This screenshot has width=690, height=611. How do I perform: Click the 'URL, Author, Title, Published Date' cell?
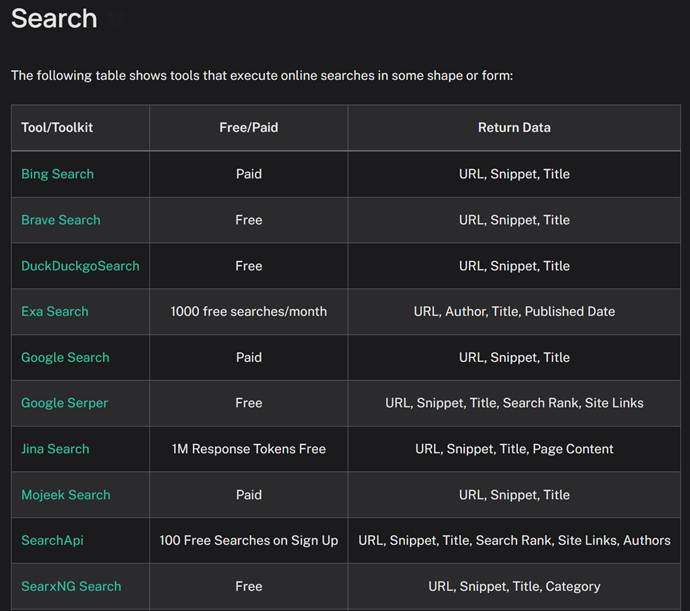tap(514, 312)
